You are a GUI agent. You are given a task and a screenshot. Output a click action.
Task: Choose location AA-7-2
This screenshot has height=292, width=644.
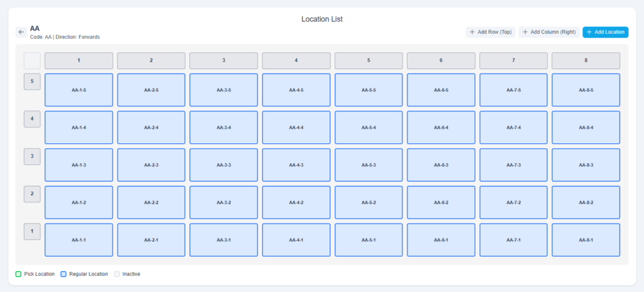513,202
